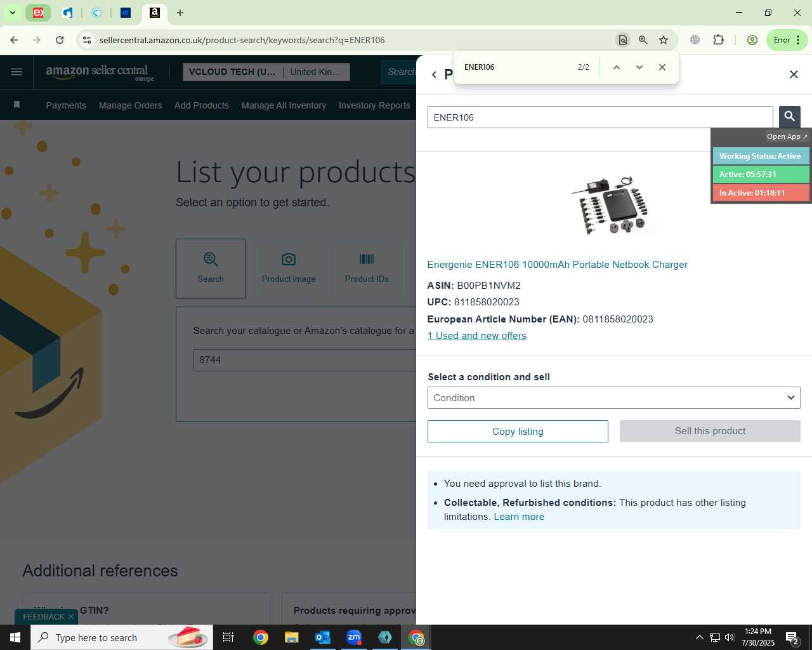Open a new browser tab

click(180, 13)
